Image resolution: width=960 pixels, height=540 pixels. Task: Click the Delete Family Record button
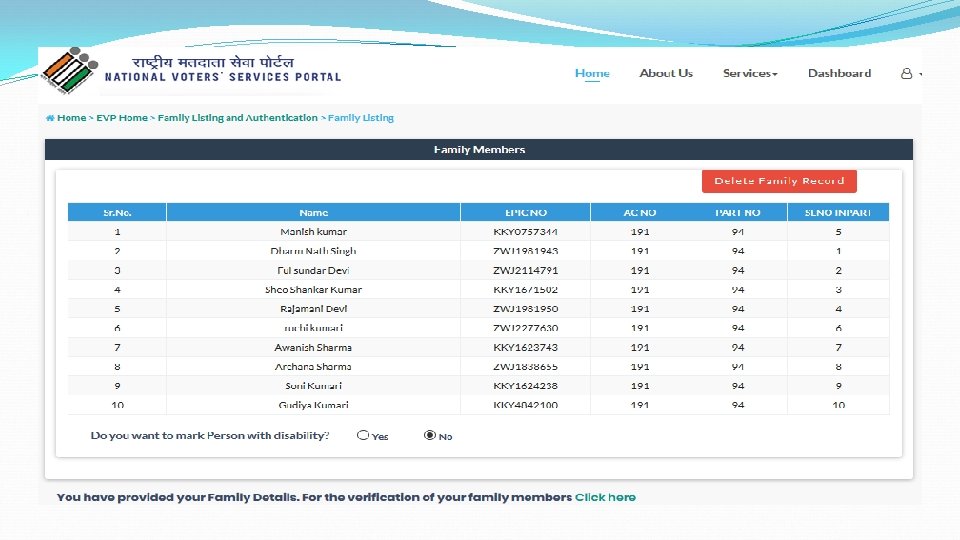pos(779,181)
